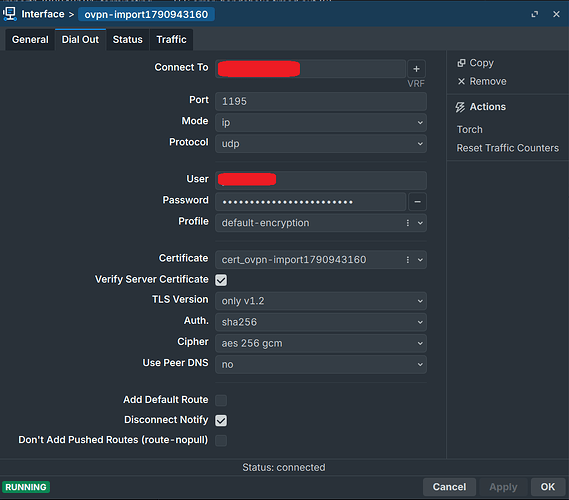
Task: Click the Cancel button
Action: (449, 487)
